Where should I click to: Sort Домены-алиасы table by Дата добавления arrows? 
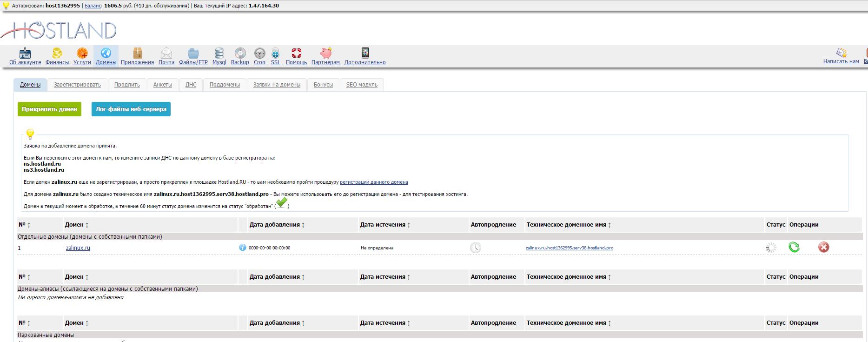(x=303, y=277)
